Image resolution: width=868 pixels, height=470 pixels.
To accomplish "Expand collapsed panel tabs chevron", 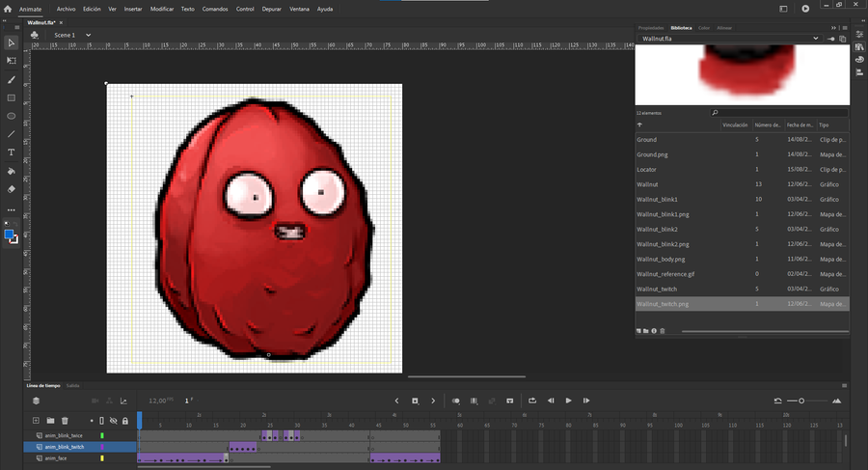I will click(833, 28).
